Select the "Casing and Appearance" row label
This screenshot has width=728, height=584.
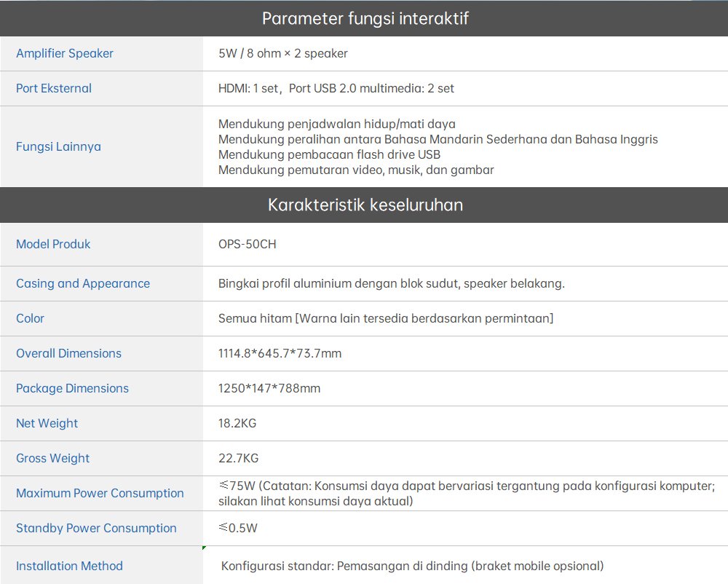tap(83, 283)
